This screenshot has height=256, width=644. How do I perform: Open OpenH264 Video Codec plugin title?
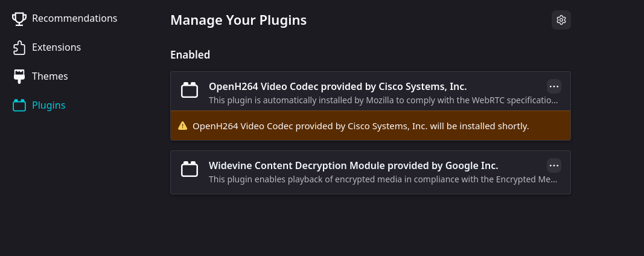pos(337,86)
